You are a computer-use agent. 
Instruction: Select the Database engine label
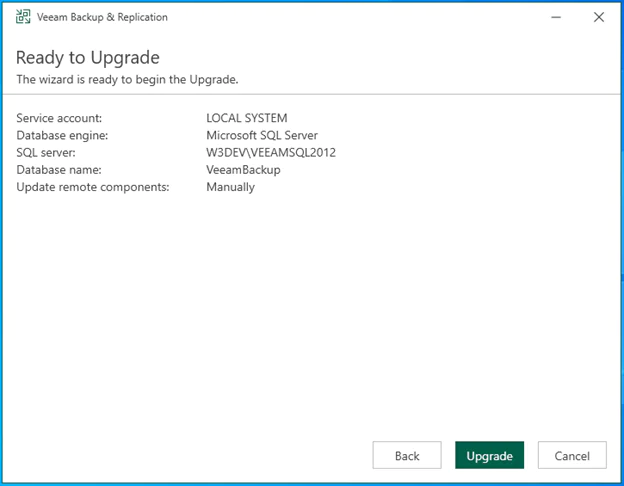62,135
